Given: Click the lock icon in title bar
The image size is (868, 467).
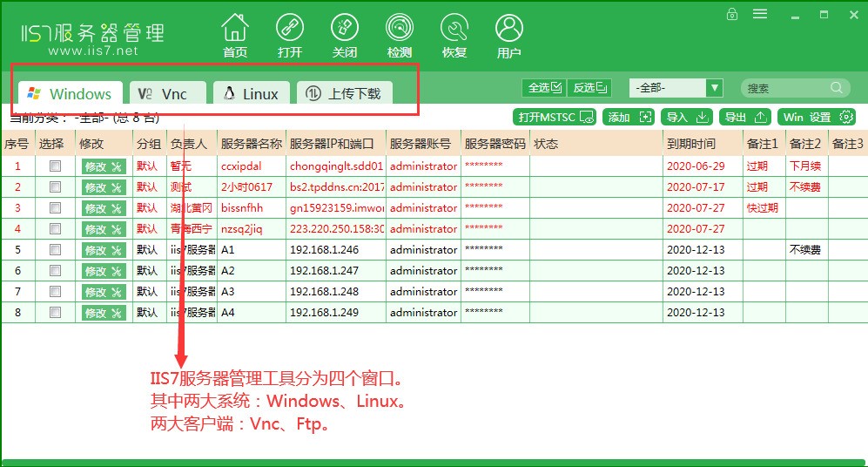Looking at the screenshot, I should (x=732, y=14).
